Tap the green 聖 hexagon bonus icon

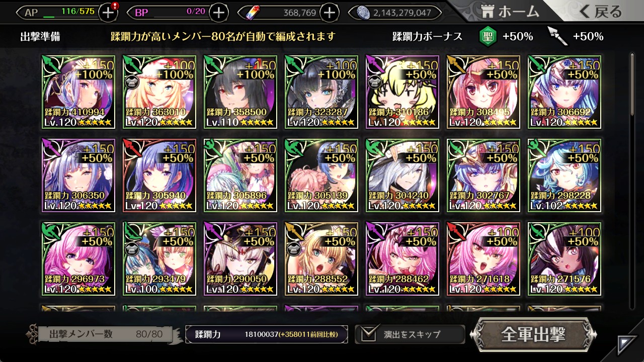488,36
